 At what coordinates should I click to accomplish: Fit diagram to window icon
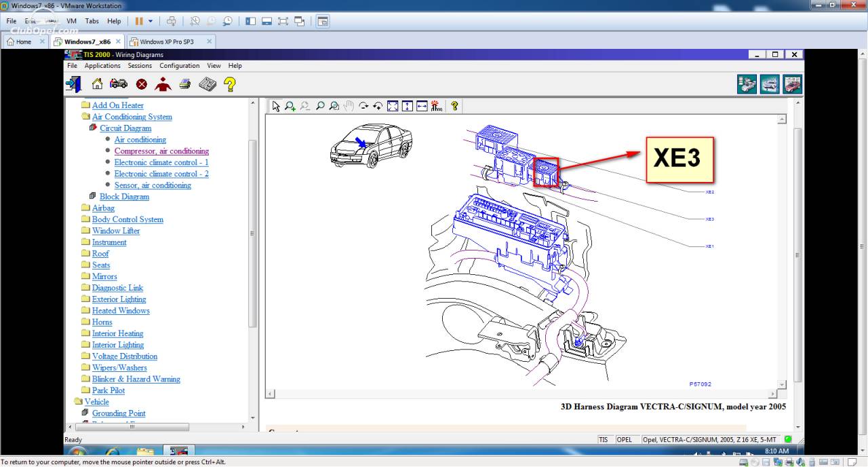click(393, 106)
